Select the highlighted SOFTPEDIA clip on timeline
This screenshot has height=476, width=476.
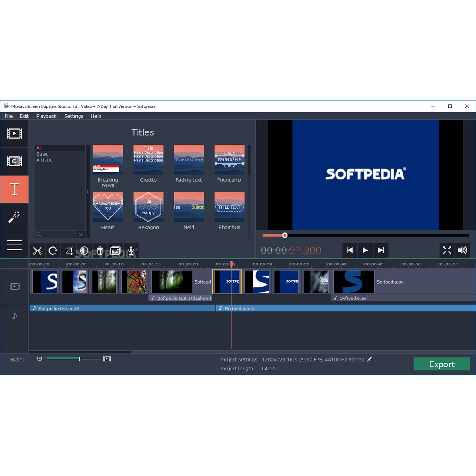tap(227, 282)
